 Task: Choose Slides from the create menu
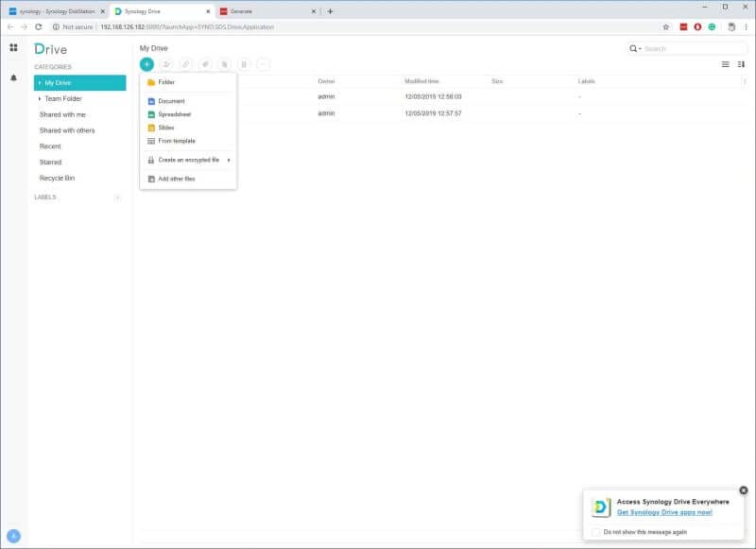coord(149,128)
